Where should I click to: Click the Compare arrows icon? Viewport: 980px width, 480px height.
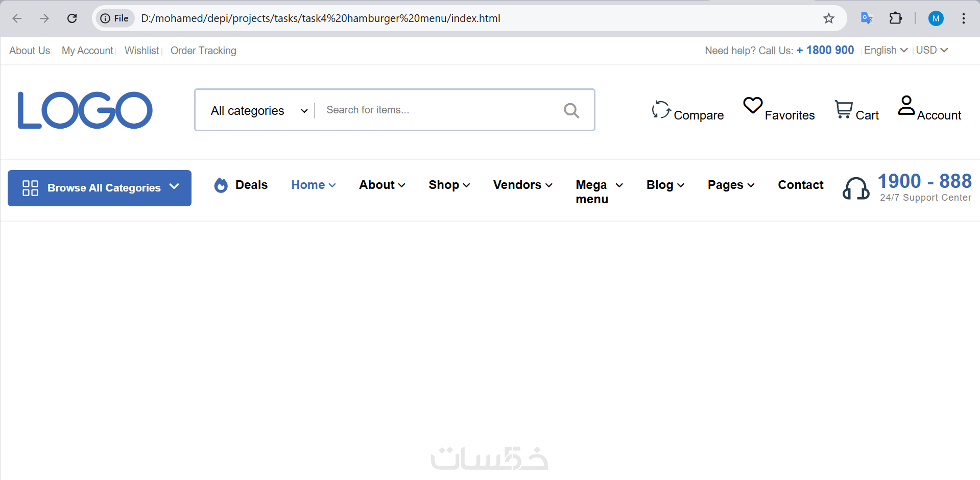(661, 109)
